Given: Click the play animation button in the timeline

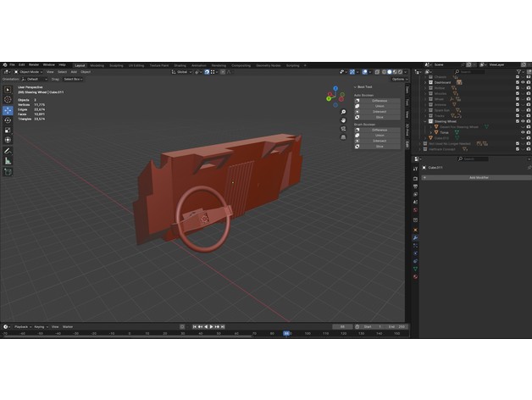Looking at the screenshot, I should pyautogui.click(x=211, y=326).
